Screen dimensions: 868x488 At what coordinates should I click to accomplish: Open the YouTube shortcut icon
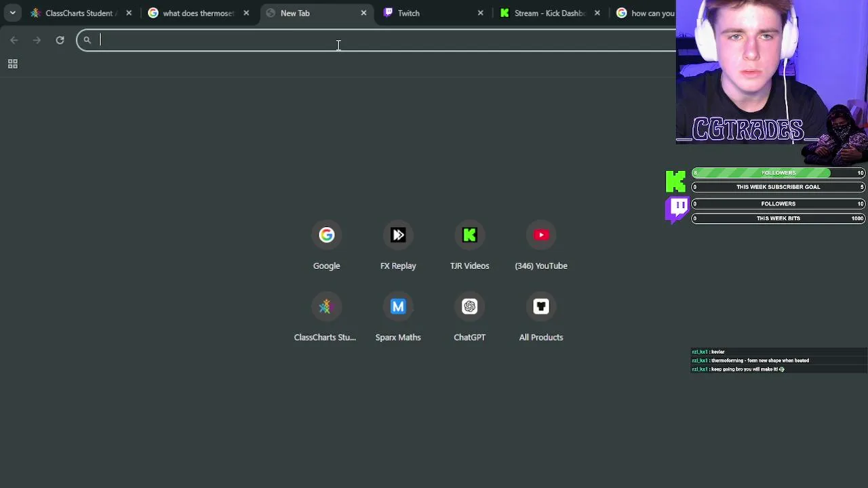541,235
